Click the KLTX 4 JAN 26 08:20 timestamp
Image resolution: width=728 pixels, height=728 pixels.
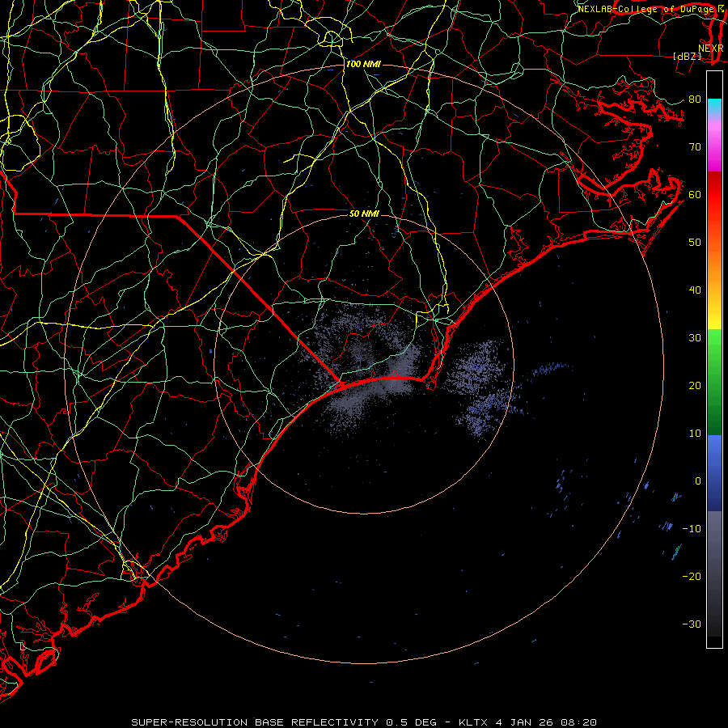pyautogui.click(x=527, y=722)
